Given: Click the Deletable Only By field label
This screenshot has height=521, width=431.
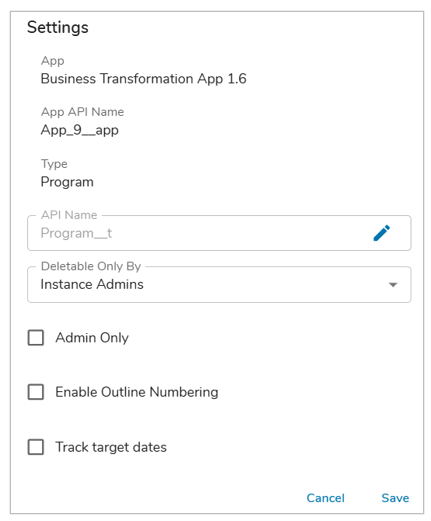Looking at the screenshot, I should coord(91,266).
